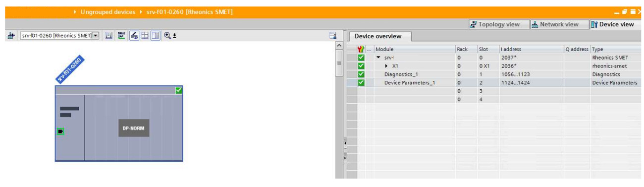
Task: Click the small right-arrow expand handle on the pane divider
Action: (345, 158)
